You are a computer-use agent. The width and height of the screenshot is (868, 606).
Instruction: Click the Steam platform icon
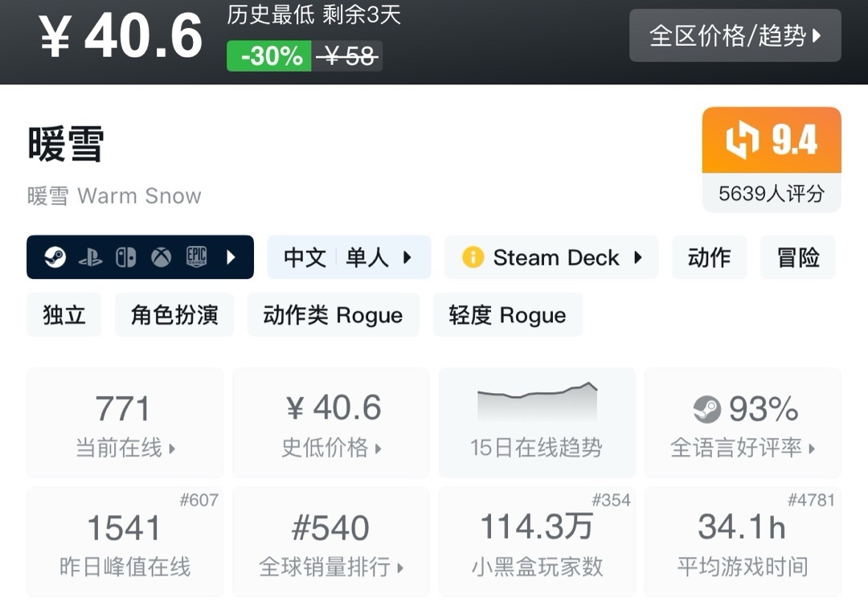(x=55, y=257)
